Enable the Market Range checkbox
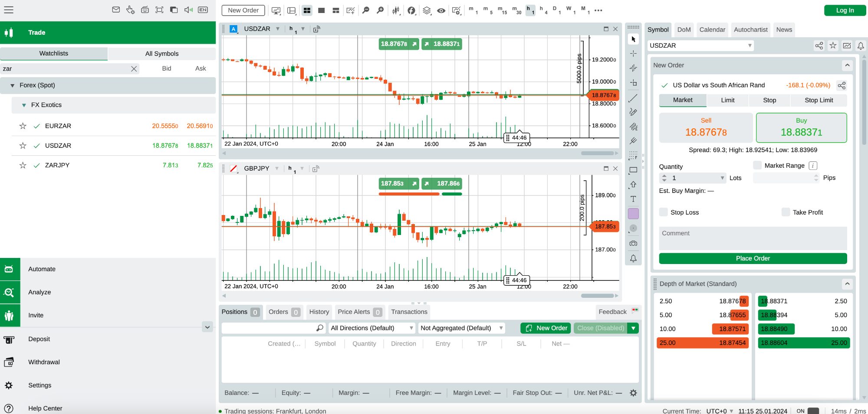Viewport: 868px width, 414px height. coord(757,165)
